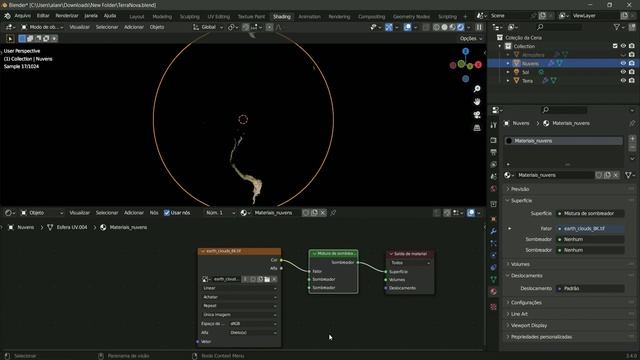Click the outliner search field
Image resolution: width=640 pixels, height=360 pixels.
point(559,27)
